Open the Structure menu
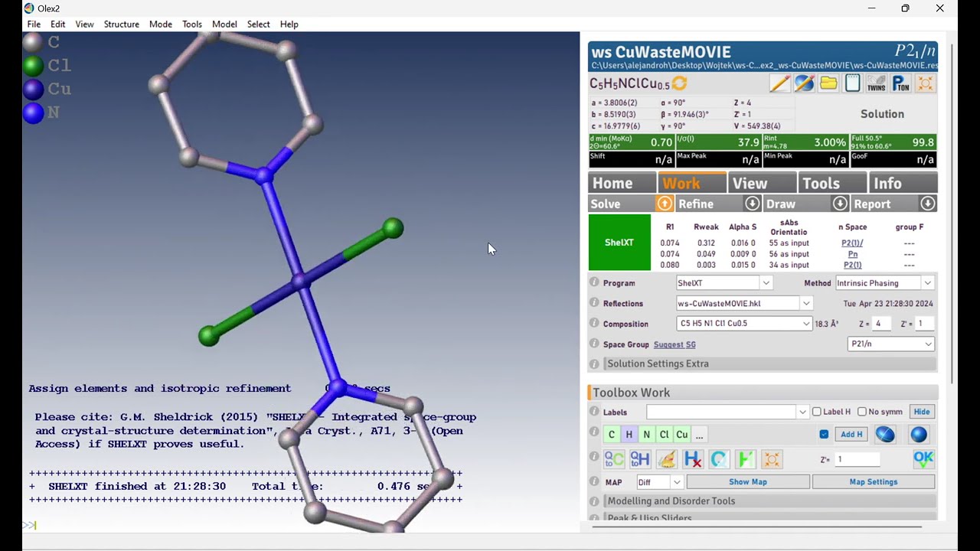This screenshot has height=551, width=980. pos(122,24)
